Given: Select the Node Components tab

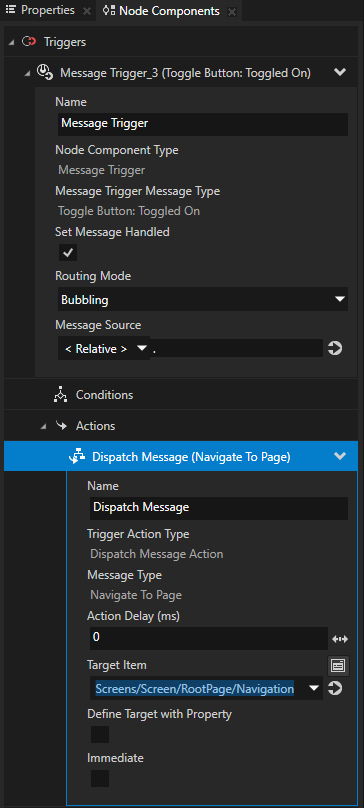Looking at the screenshot, I should pyautogui.click(x=169, y=11).
